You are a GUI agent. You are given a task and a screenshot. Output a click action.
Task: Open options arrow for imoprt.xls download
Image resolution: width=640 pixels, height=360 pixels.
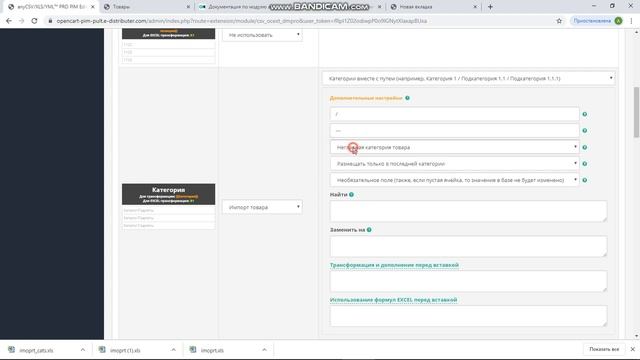point(264,350)
